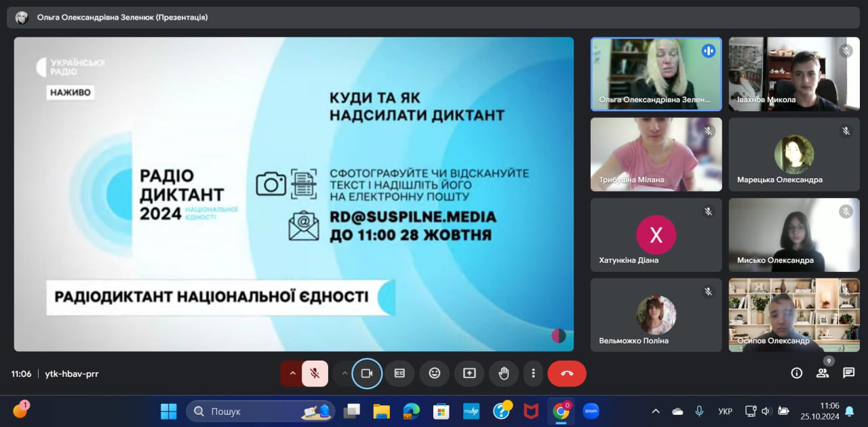This screenshot has height=427, width=868.
Task: Leave the call with the red button
Action: 567,373
